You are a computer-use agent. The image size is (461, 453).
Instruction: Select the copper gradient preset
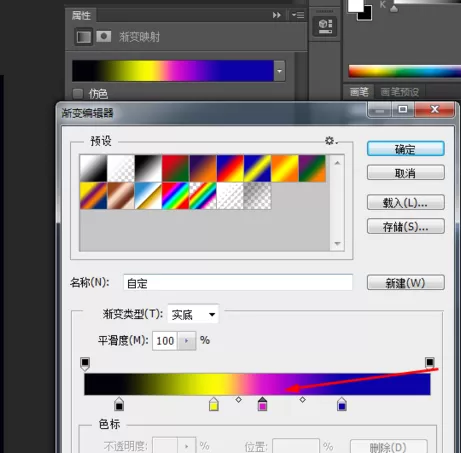[x=121, y=196]
